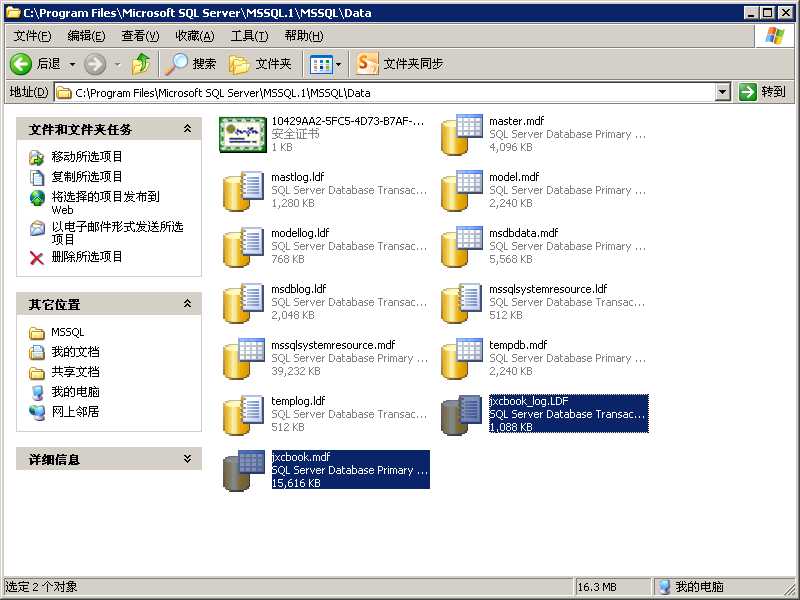Open the Edit (编辑) menu
Image resolution: width=800 pixels, height=600 pixels.
[86, 36]
